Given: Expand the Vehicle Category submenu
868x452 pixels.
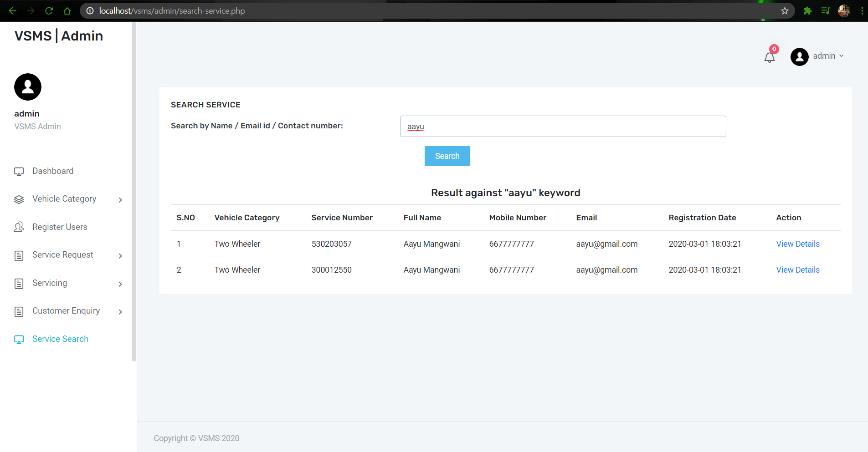Looking at the screenshot, I should (x=120, y=199).
